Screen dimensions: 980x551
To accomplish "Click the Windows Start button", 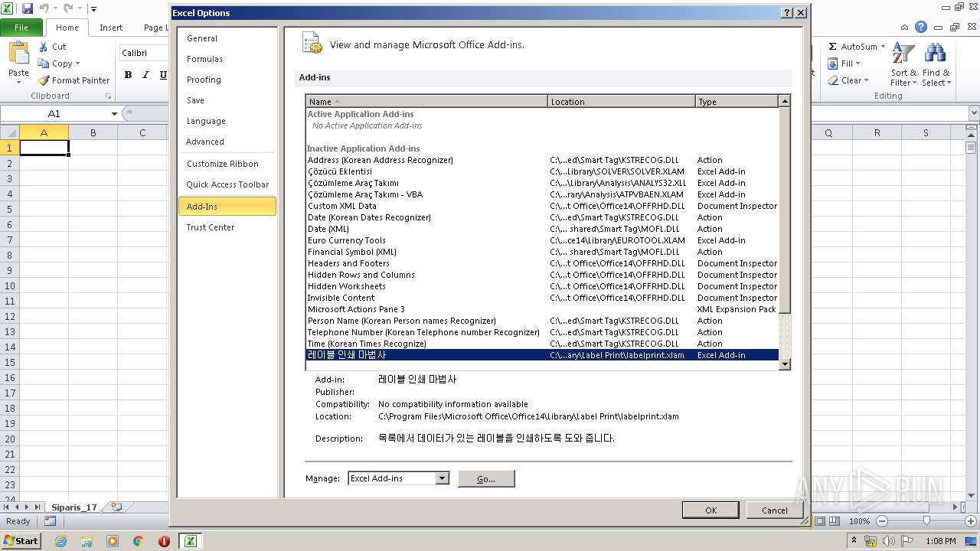I will click(x=21, y=541).
